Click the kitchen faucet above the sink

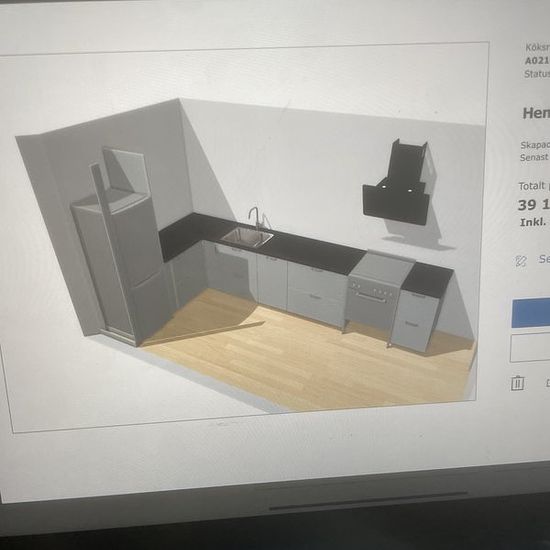[255, 217]
